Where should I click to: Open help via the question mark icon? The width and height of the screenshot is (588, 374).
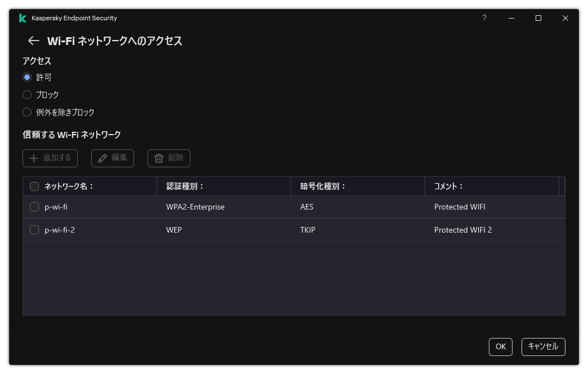click(x=484, y=18)
